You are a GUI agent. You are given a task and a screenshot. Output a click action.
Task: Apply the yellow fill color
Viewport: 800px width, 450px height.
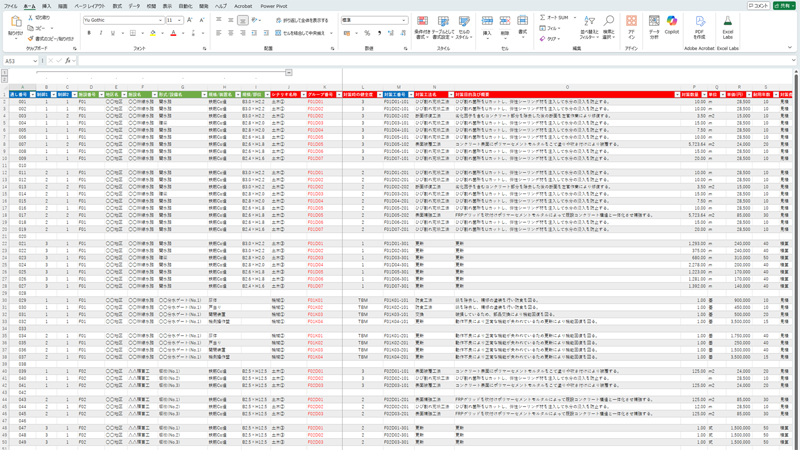[x=153, y=33]
